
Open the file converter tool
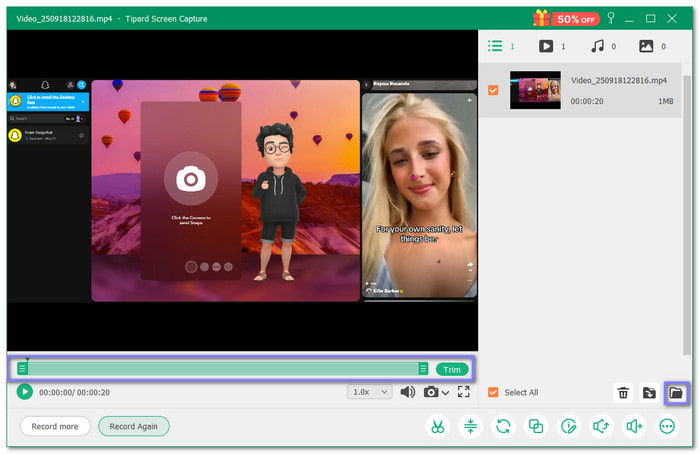(503, 426)
